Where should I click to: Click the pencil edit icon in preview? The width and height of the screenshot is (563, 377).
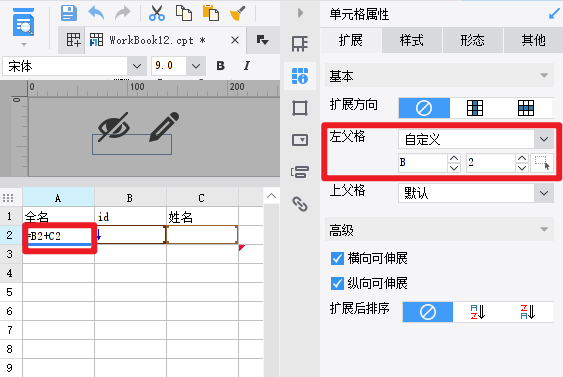coord(164,127)
